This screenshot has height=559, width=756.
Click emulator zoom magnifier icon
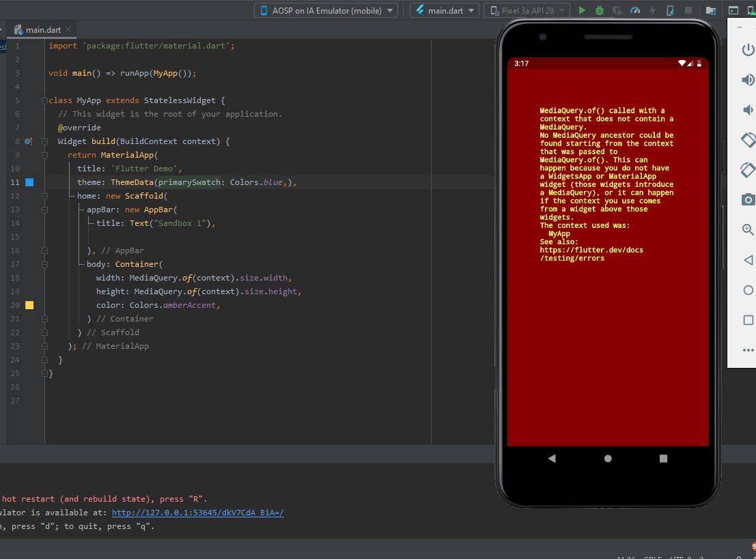click(748, 229)
